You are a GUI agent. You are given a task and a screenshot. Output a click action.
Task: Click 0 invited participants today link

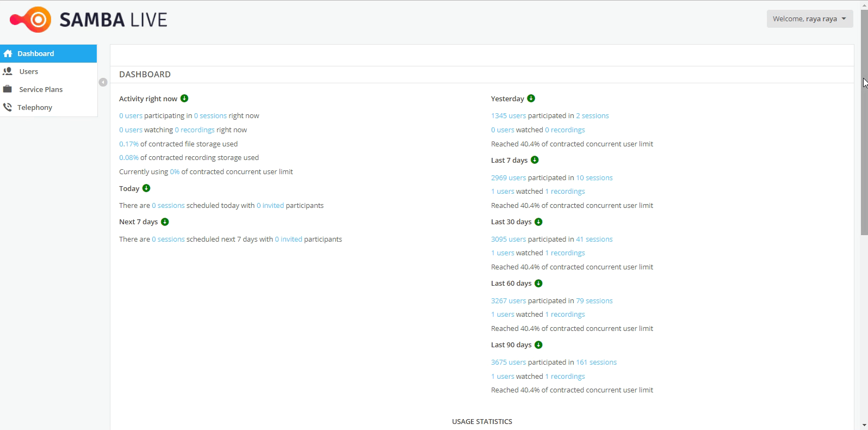click(x=270, y=205)
